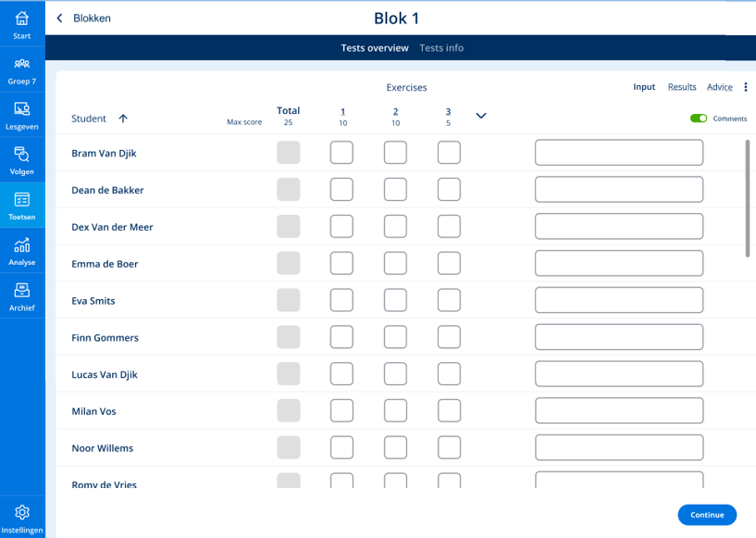Image resolution: width=756 pixels, height=538 pixels.
Task: Toggle the Comments switch off
Action: [x=698, y=119]
